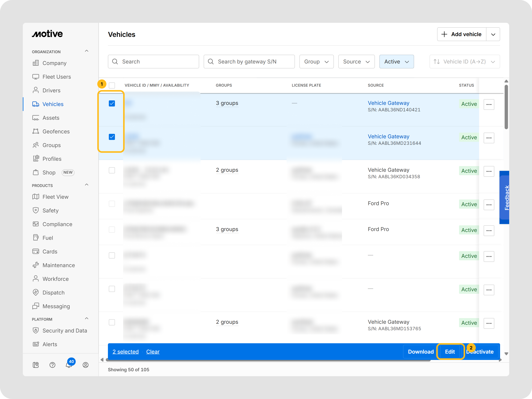Click the Maintenance wrench icon in sidebar
The image size is (532, 399).
36,265
